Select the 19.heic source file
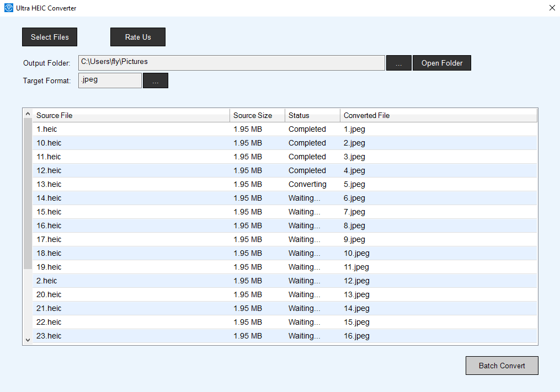 pos(49,267)
